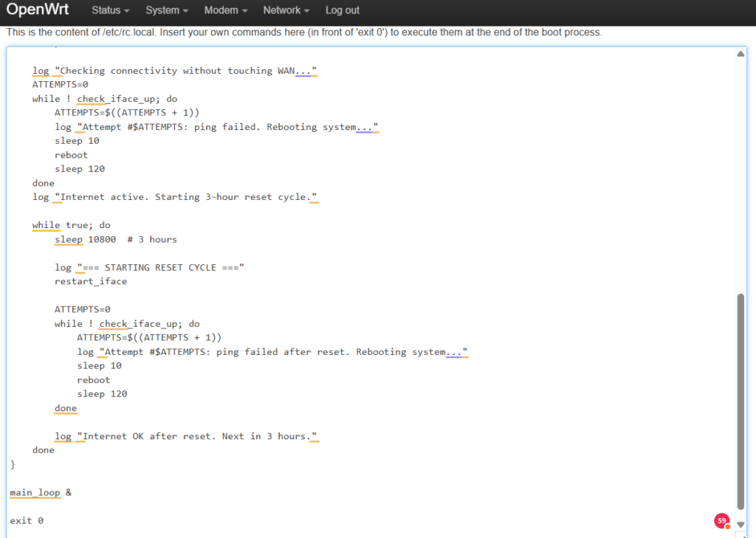
Task: Click the 'sleep 10800' line
Action: coord(115,239)
